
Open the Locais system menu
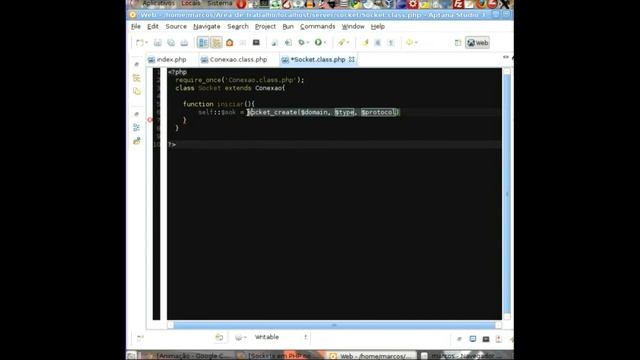click(191, 3)
